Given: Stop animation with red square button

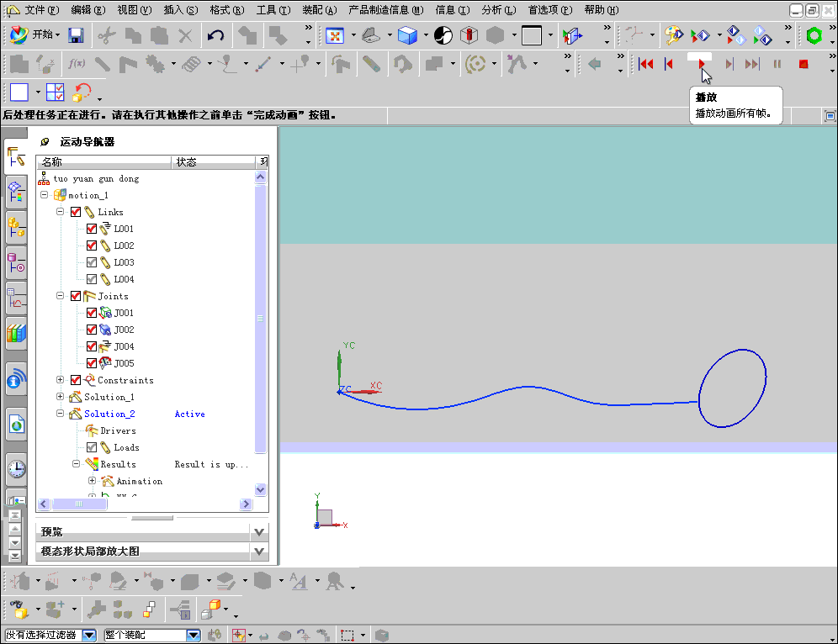Looking at the screenshot, I should coord(804,64).
